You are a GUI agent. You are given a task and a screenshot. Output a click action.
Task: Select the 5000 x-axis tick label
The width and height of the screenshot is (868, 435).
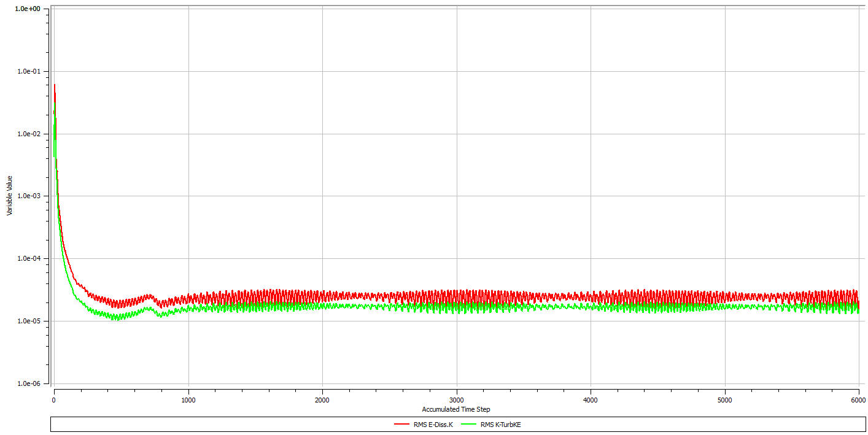coord(725,399)
